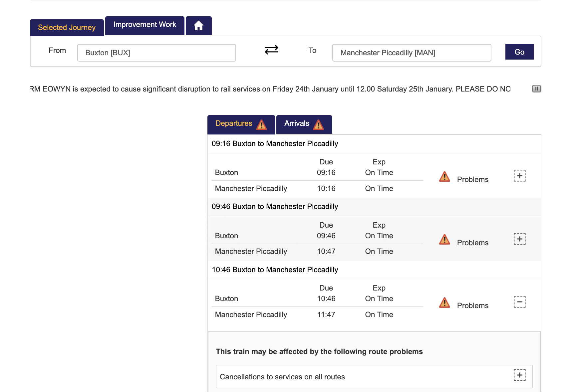Open the Selected Journey tab

coord(67,28)
